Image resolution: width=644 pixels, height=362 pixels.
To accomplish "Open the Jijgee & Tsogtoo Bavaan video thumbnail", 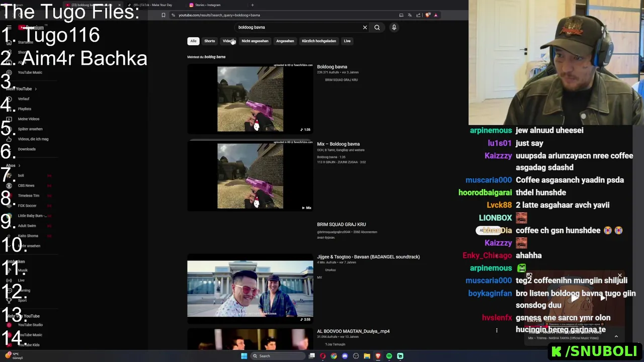I will coord(250,289).
